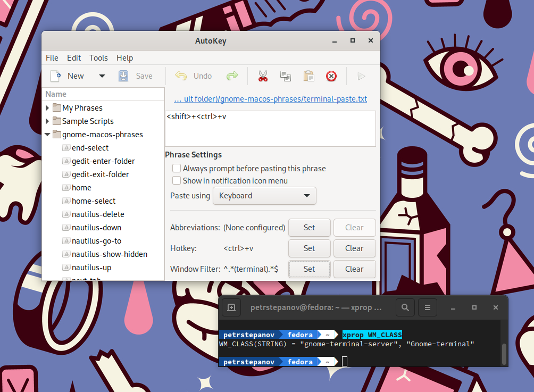534x392 pixels.
Task: Click the terminal prompt cursor
Action: [x=344, y=361]
